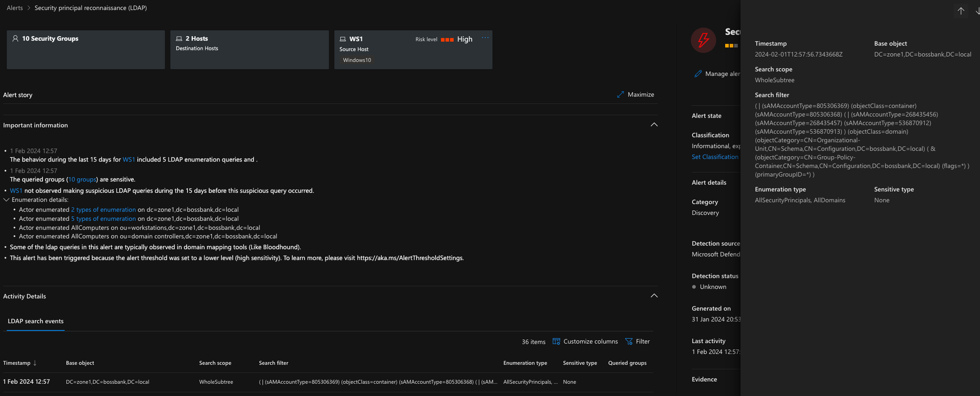Sort by Timestamp column arrow
Screen dimensions: 980x396
[35, 363]
